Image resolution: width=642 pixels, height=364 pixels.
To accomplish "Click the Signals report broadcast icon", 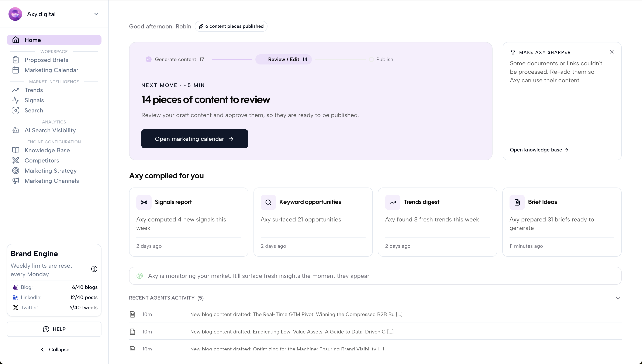I will [144, 202].
